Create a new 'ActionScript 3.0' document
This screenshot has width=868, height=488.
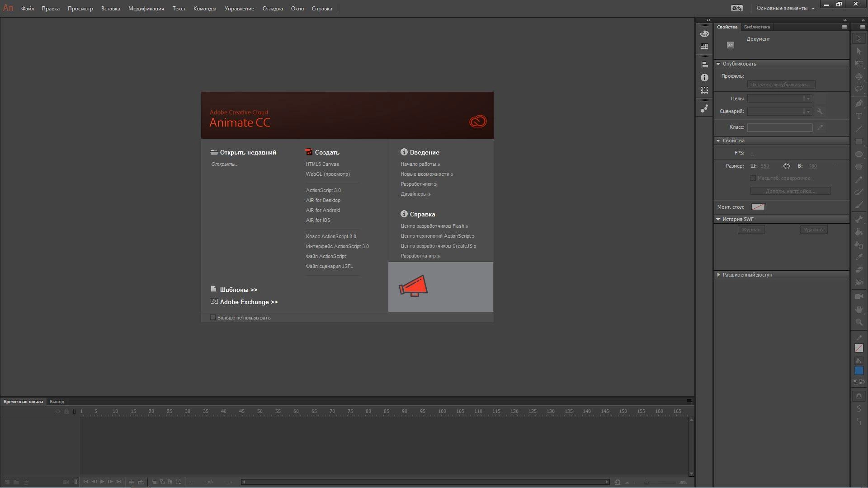[323, 190]
